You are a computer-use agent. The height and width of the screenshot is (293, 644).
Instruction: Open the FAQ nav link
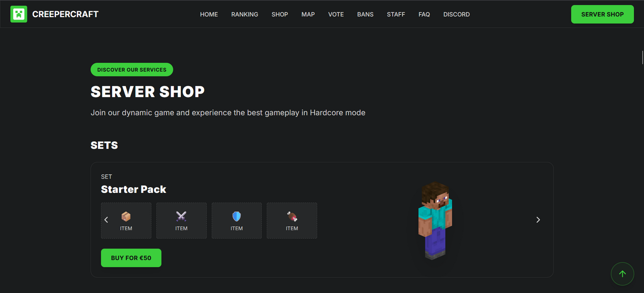coord(424,14)
